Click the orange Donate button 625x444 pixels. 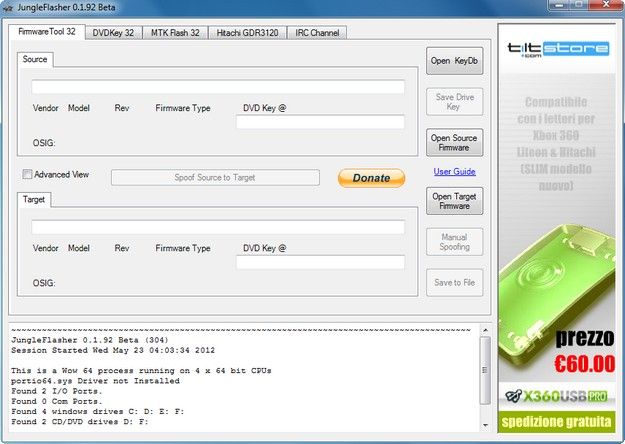(x=371, y=178)
